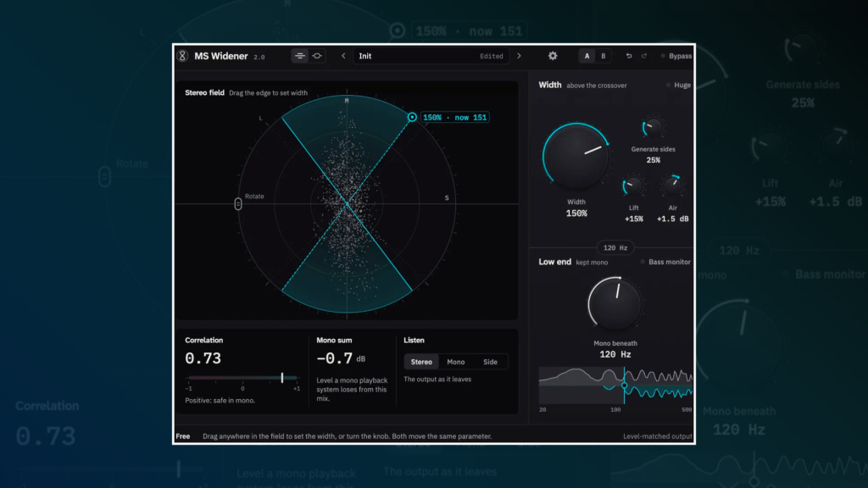Click the Lift value '+15%'
Viewport: 868px width, 488px height.
click(634, 219)
